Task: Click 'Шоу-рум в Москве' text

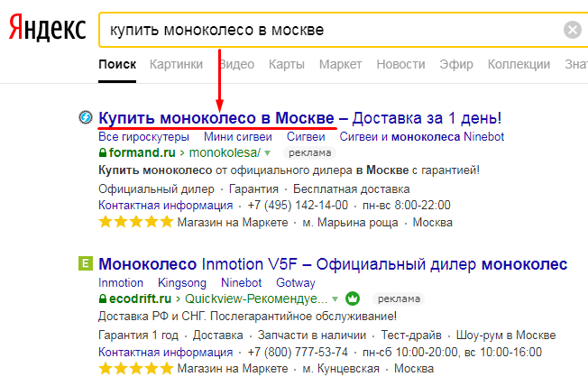Action: [x=506, y=335]
